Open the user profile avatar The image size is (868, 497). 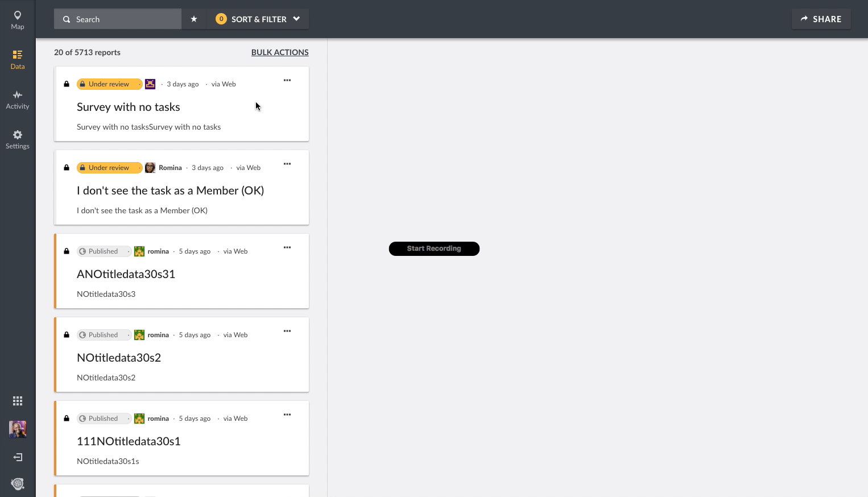pyautogui.click(x=18, y=429)
